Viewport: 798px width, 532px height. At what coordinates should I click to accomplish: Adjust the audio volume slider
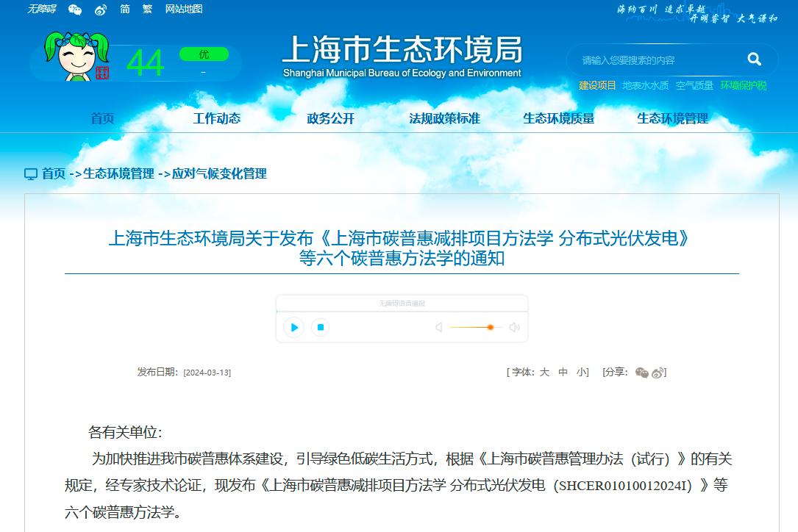pos(476,327)
